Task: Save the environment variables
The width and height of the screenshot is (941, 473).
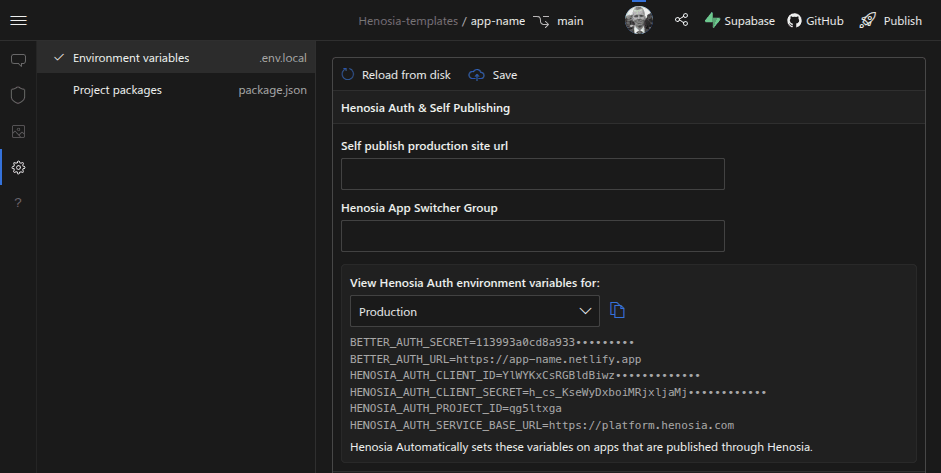Action: [x=493, y=75]
